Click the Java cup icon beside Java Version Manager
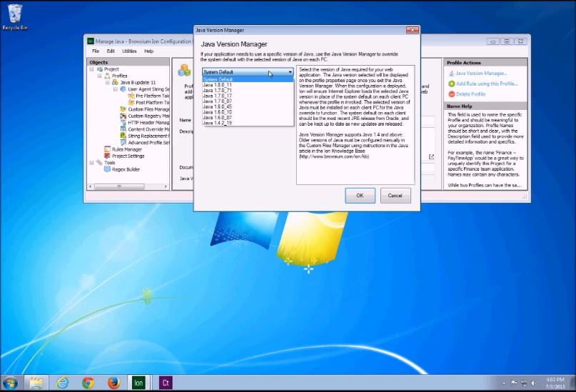The width and height of the screenshot is (576, 392). coord(452,74)
